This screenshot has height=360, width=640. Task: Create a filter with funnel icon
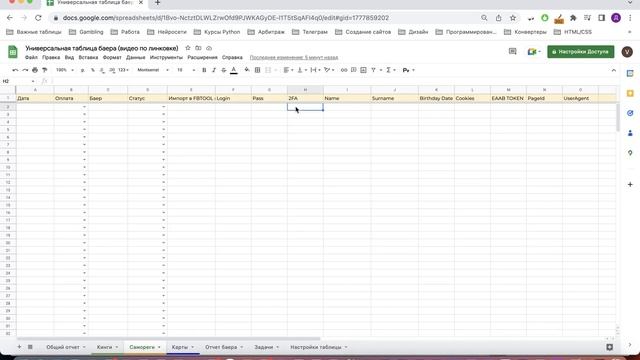373,70
